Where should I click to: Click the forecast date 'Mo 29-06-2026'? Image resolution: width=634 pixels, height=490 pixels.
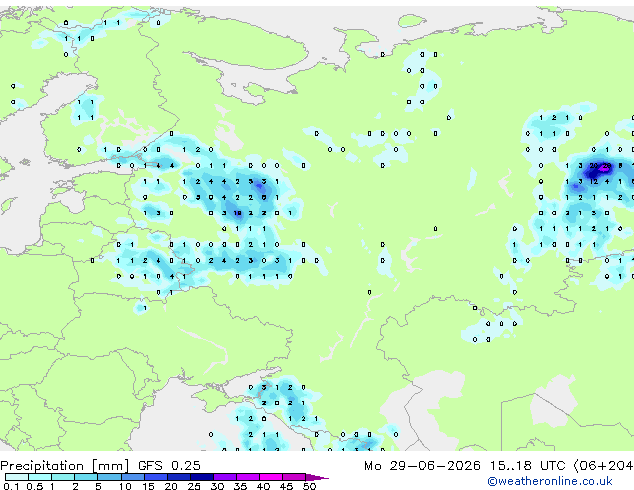(x=422, y=466)
